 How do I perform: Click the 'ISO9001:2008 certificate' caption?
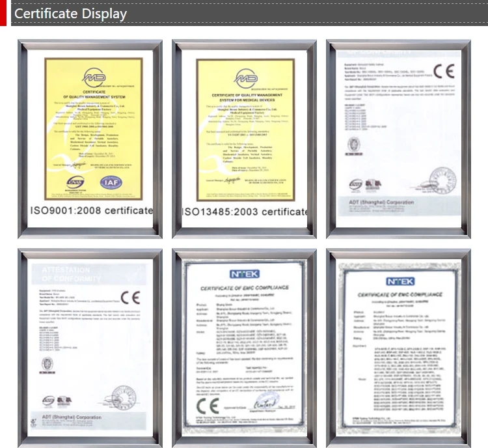(x=92, y=210)
